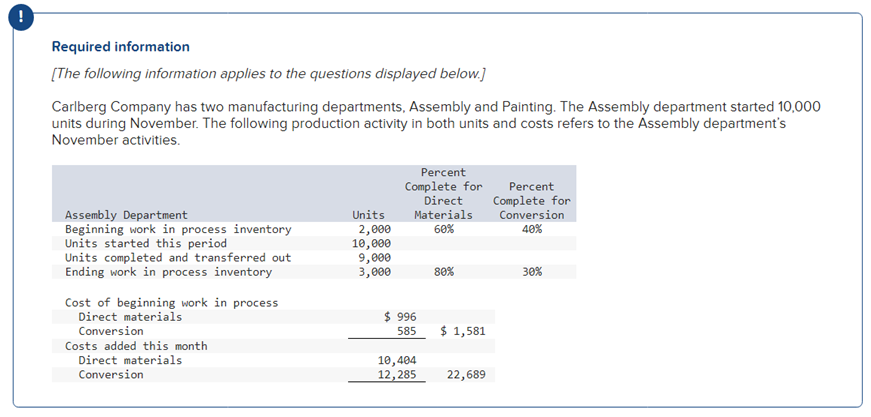Click the 585 conversion cost value
Screen dimensions: 871x417
pos(407,331)
